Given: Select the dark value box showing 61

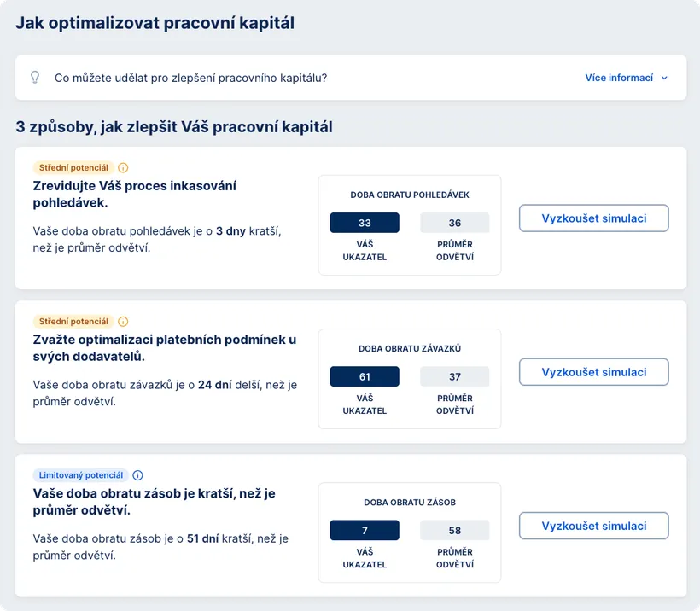Looking at the screenshot, I should 365,376.
